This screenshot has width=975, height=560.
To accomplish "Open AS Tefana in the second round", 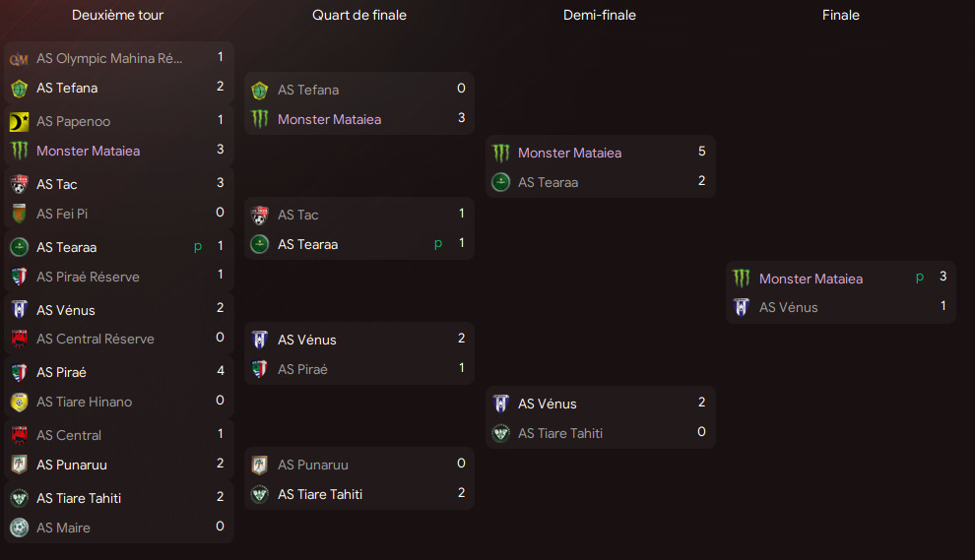I will [x=67, y=89].
